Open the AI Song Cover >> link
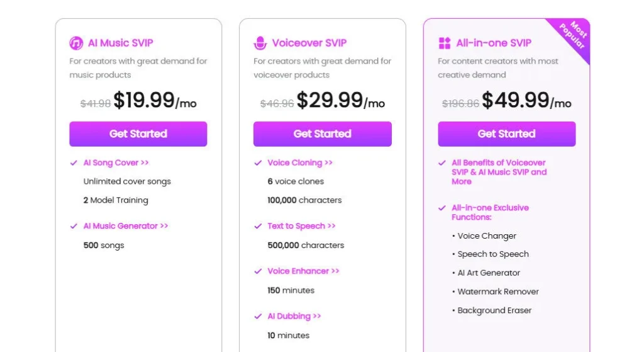This screenshot has width=644, height=352. click(116, 162)
